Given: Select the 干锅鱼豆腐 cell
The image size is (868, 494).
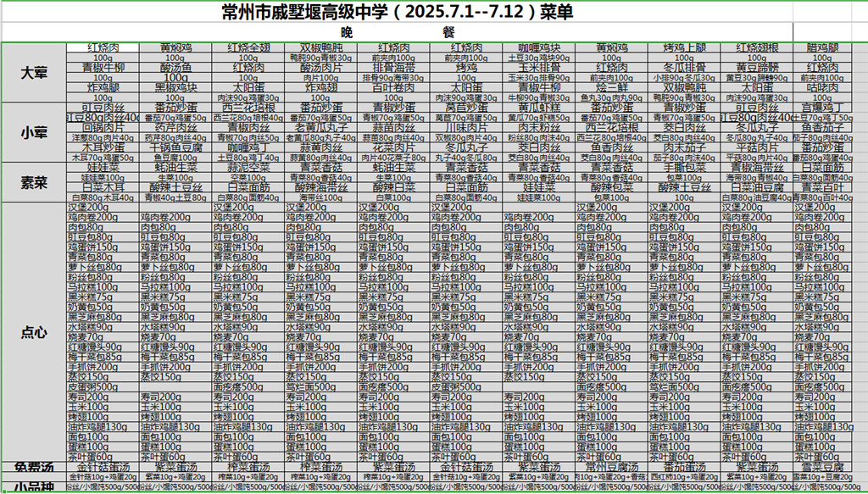Looking at the screenshot, I should click(175, 147).
